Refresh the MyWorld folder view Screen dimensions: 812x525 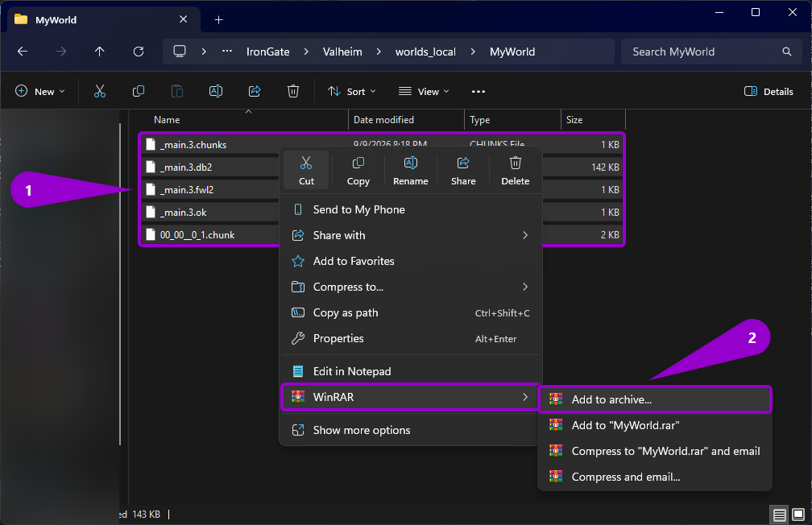139,52
